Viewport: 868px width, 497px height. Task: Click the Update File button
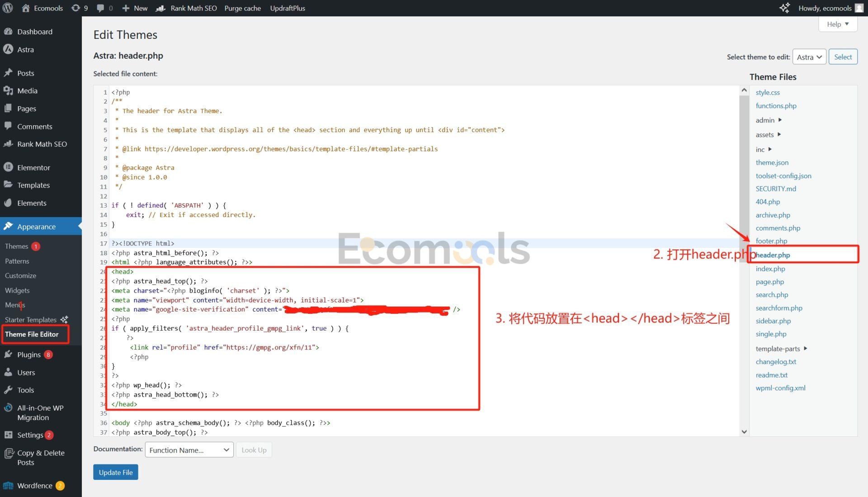116,472
